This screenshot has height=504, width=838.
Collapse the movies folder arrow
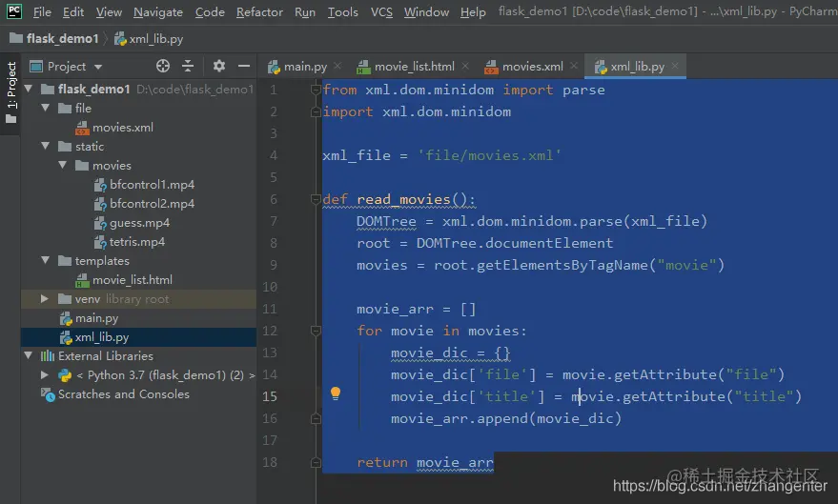(63, 165)
